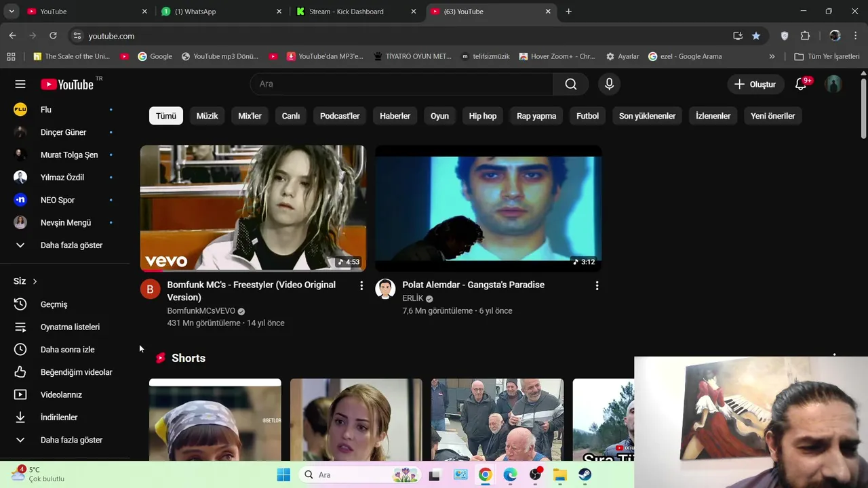Screen dimensions: 868x488
Task: Click the YouTube Ara search field
Action: (x=401, y=84)
